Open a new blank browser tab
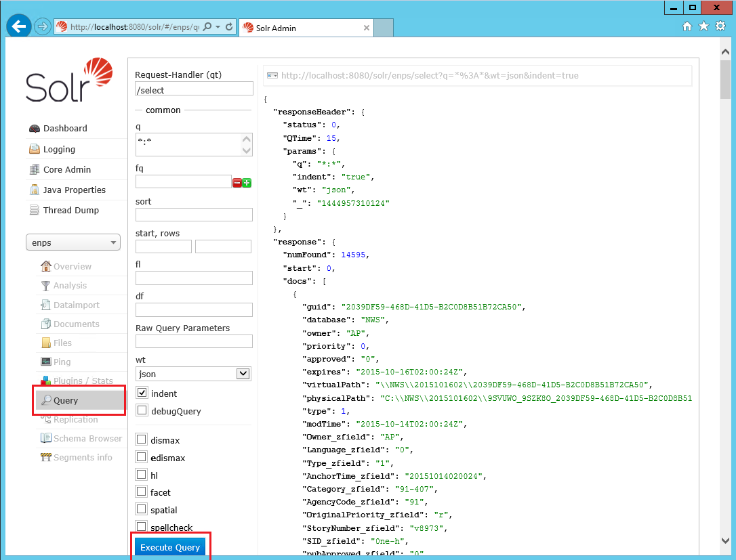The image size is (736, 560). tap(384, 28)
